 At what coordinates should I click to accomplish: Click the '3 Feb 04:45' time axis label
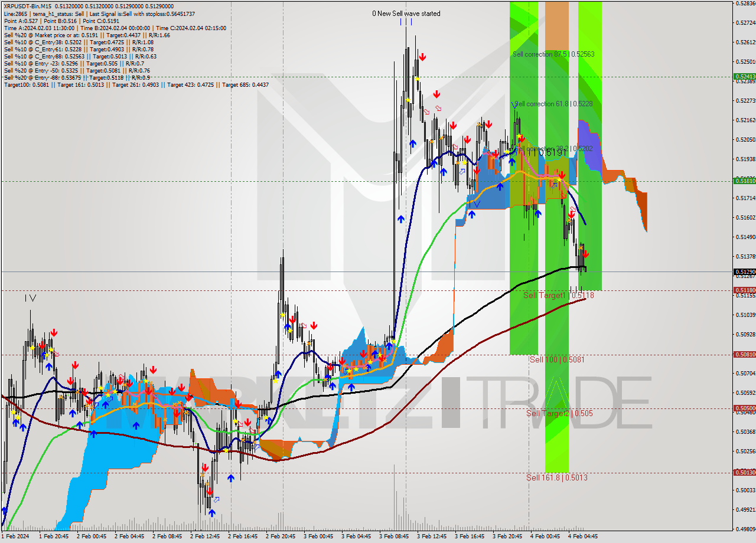[356, 537]
